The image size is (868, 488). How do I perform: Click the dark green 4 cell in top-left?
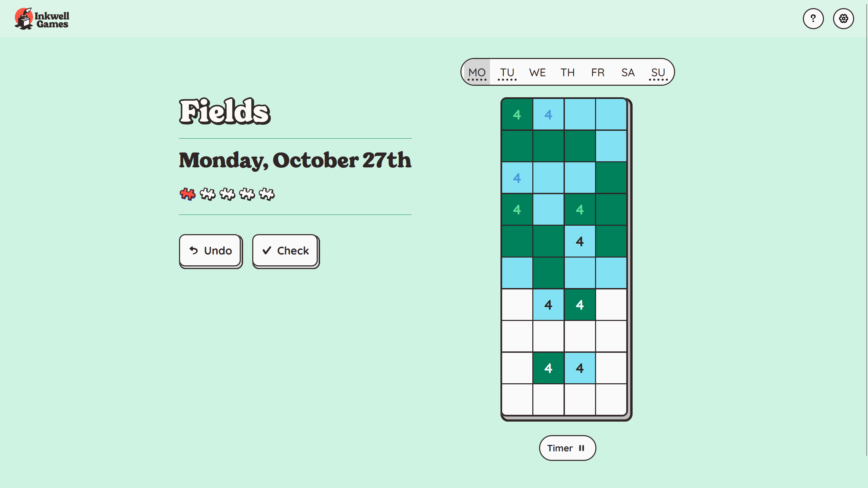[x=517, y=115]
